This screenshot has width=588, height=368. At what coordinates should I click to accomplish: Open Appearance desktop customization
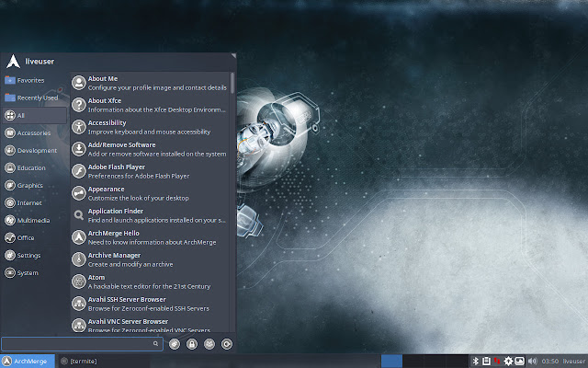tap(150, 193)
